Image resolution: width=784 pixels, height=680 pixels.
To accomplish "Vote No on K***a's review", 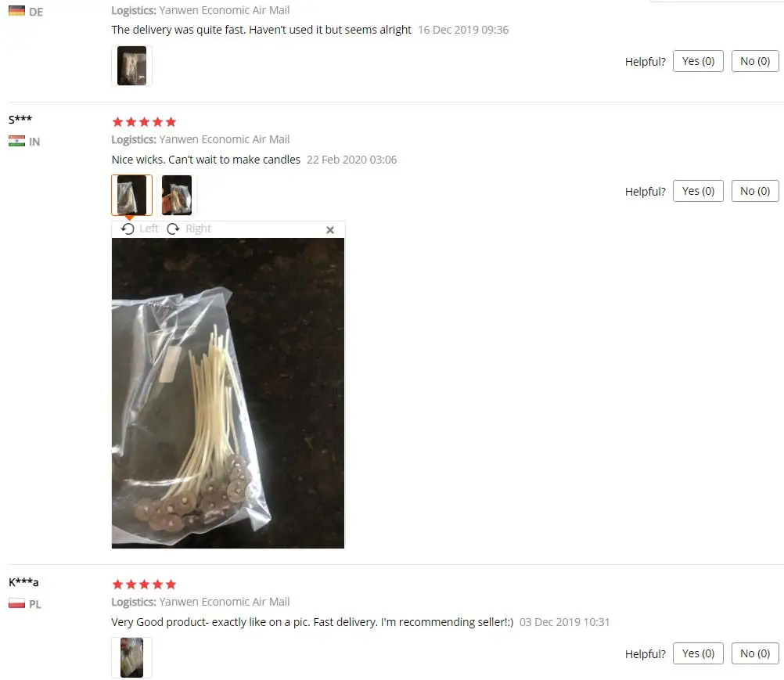I will pyautogui.click(x=755, y=653).
